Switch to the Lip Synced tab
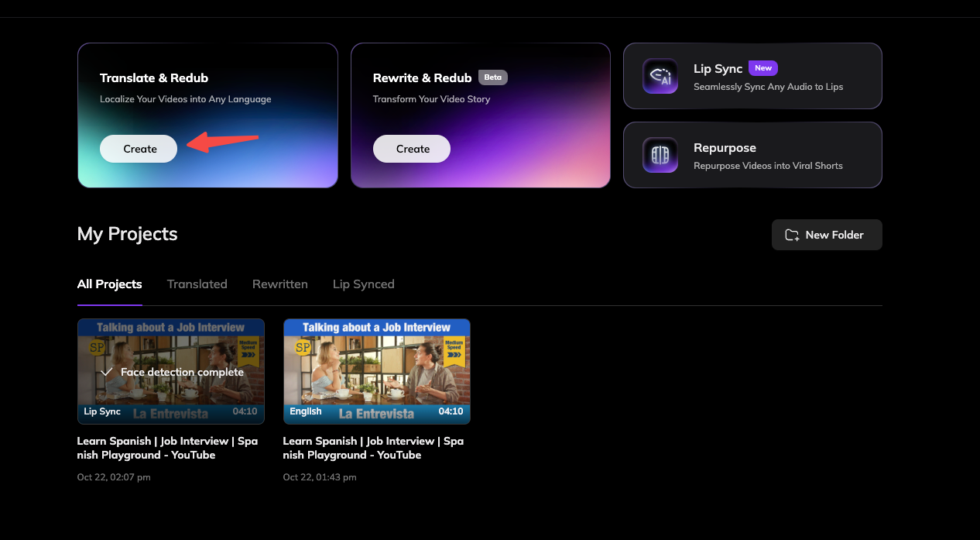The image size is (980, 540). coord(363,284)
